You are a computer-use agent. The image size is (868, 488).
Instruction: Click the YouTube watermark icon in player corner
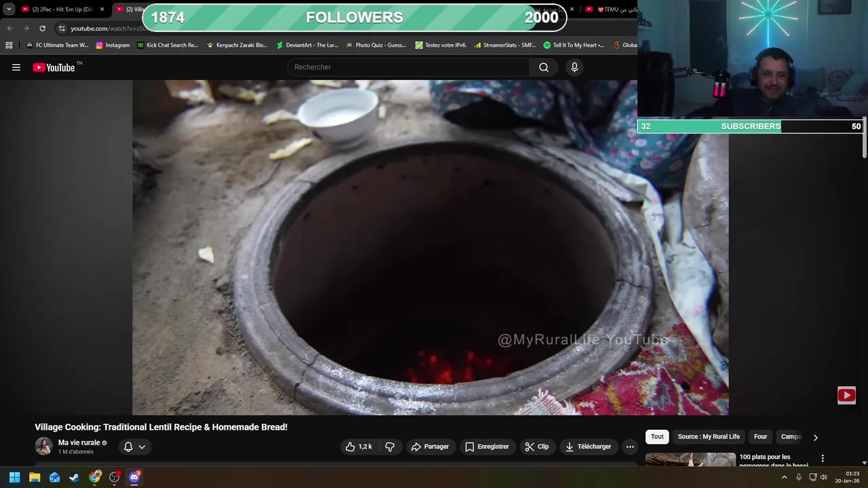(x=846, y=395)
